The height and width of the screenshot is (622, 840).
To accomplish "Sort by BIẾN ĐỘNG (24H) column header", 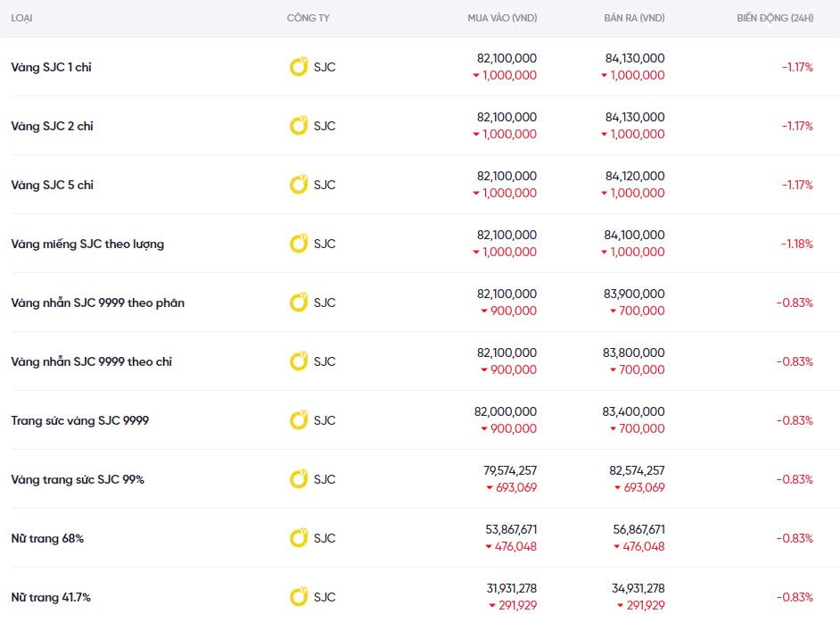I will click(x=774, y=18).
